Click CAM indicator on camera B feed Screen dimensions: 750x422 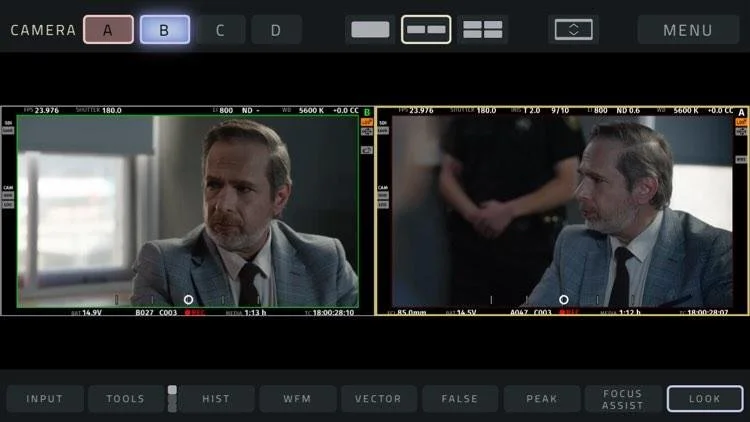[x=8, y=188]
